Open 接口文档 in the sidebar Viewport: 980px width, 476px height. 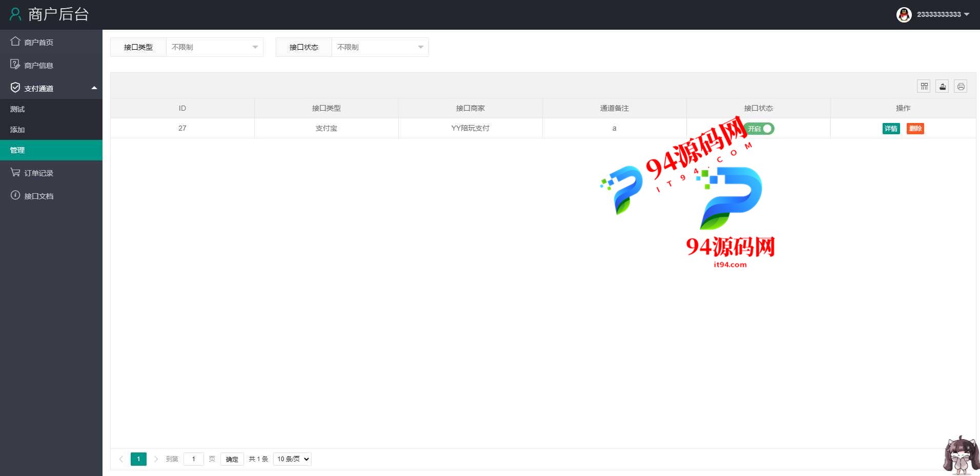coord(51,196)
